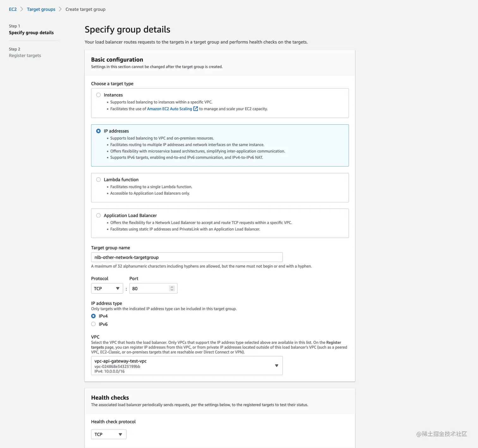Click the Port input field

click(x=150, y=289)
